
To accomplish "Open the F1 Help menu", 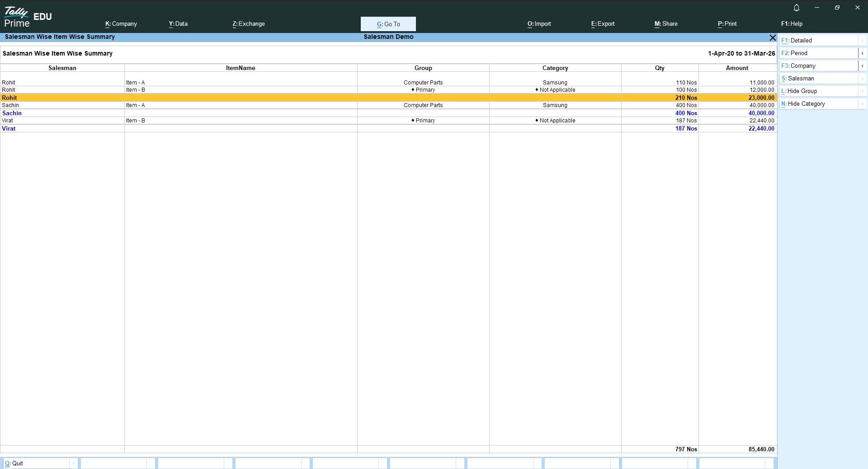I will coord(792,24).
